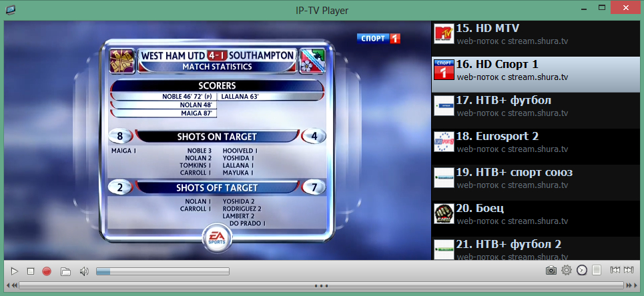Viewport: 644px width, 296px height.
Task: Mute sound via the speaker icon
Action: pos(84,271)
